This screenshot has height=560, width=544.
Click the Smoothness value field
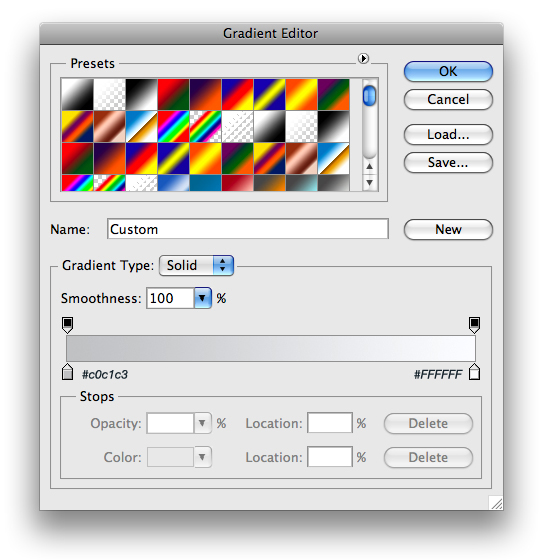pyautogui.click(x=170, y=298)
